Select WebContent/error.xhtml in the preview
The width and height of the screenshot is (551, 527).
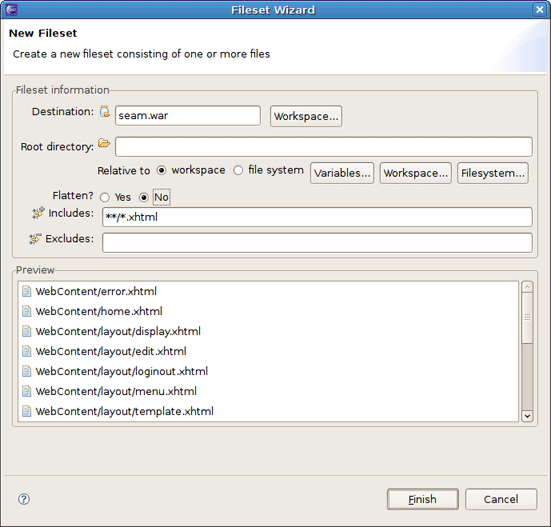tap(96, 291)
